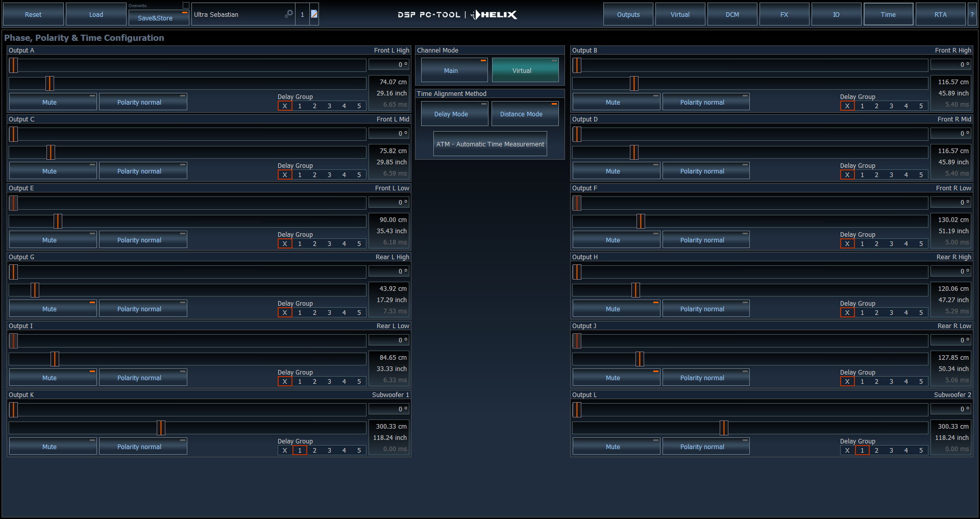Switch Time Alignment to Delay Mode
980x519 pixels.
point(454,113)
